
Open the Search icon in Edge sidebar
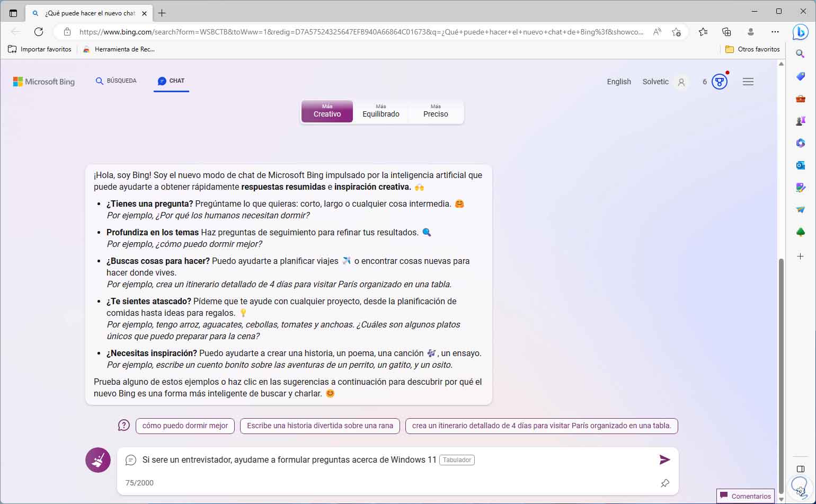click(x=800, y=54)
